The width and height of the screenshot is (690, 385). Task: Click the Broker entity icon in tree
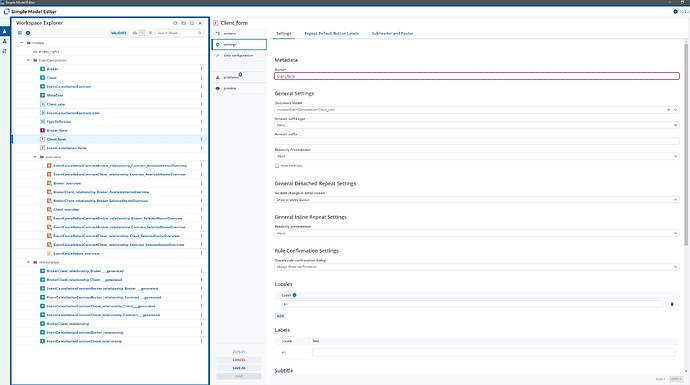coord(43,69)
